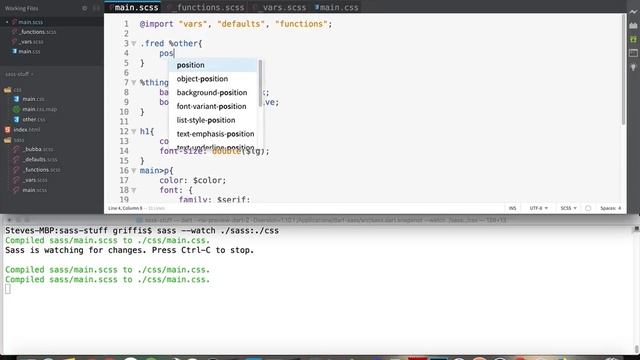Screen dimensions: 640x360
Task: Click terminal line "Sass is watching for changes"
Action: click(x=129, y=250)
